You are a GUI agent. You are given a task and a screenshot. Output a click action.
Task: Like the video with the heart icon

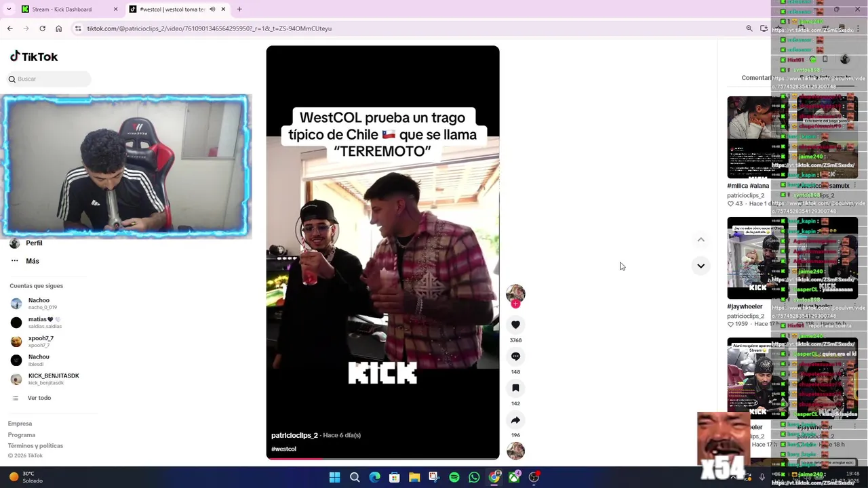point(515,325)
